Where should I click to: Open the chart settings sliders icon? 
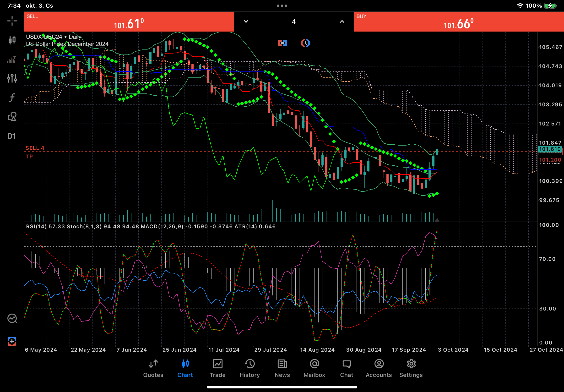(12, 78)
